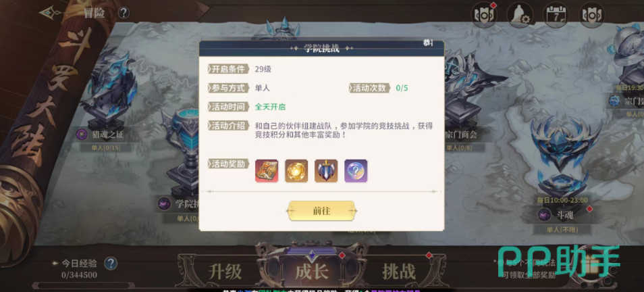The height and width of the screenshot is (292, 644).
Task: Open the 宗门商会 activity
Action: [462, 135]
